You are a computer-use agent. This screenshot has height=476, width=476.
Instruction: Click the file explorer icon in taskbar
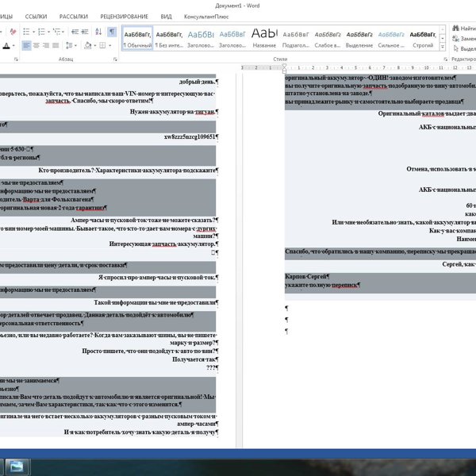[x=17, y=467]
